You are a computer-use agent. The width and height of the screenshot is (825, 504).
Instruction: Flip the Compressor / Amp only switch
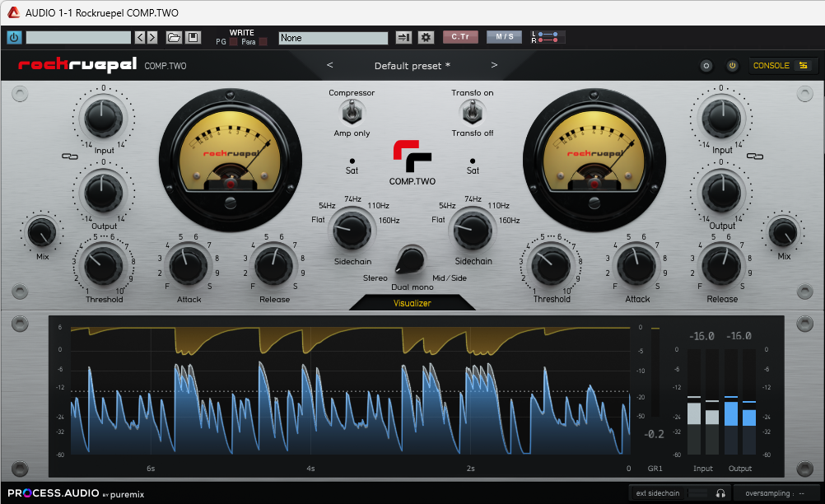pyautogui.click(x=352, y=112)
